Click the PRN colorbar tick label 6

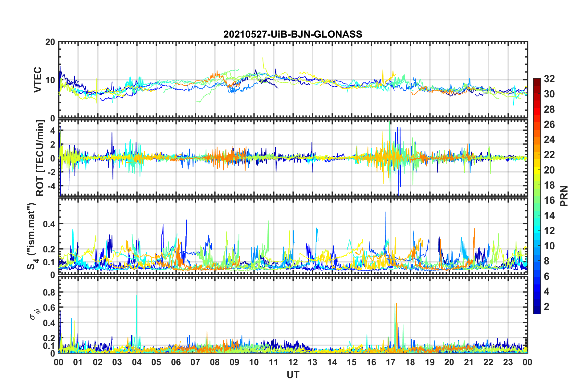(x=547, y=276)
